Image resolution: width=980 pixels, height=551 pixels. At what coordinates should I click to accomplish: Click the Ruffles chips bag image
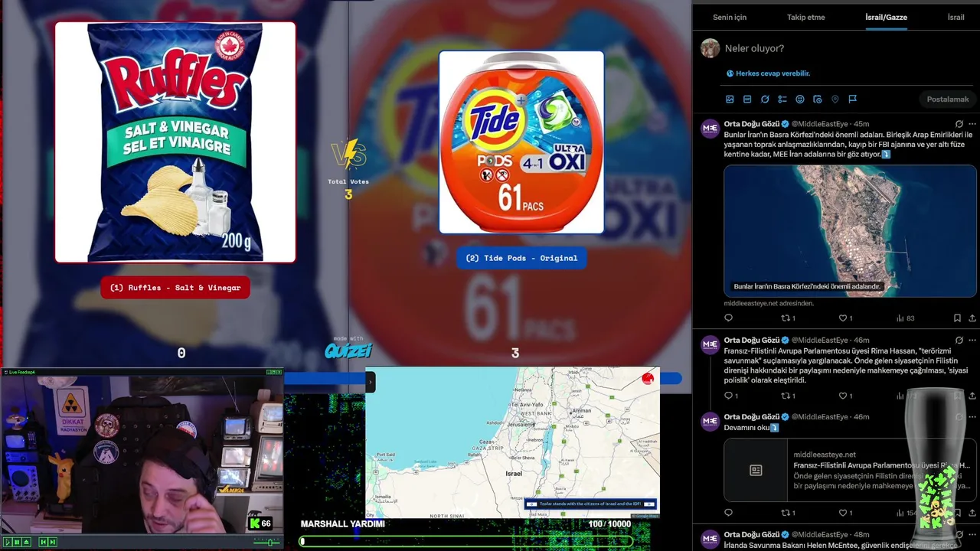[x=175, y=142]
